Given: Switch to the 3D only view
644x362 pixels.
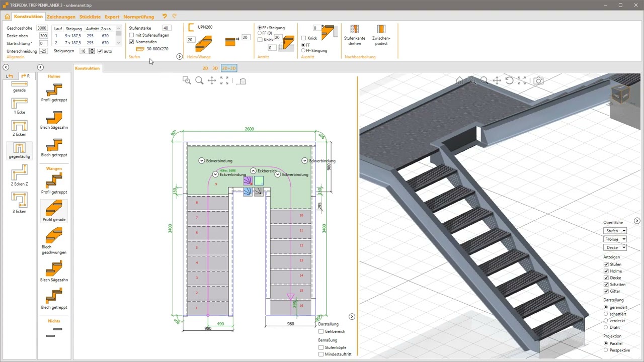Looking at the screenshot, I should pyautogui.click(x=215, y=68).
